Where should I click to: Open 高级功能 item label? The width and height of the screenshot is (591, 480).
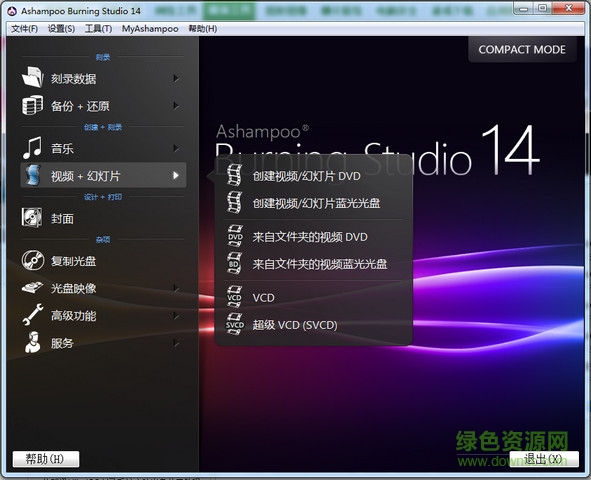point(73,316)
